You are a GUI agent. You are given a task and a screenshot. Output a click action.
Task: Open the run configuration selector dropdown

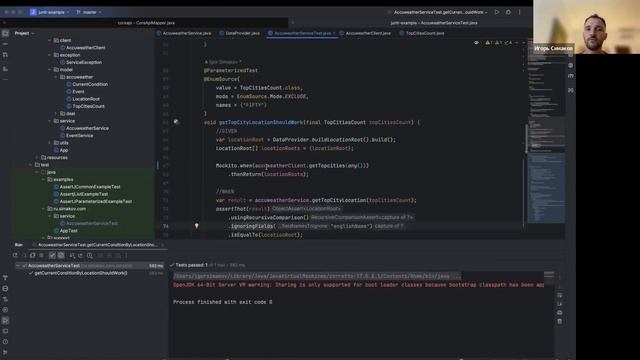pos(440,12)
